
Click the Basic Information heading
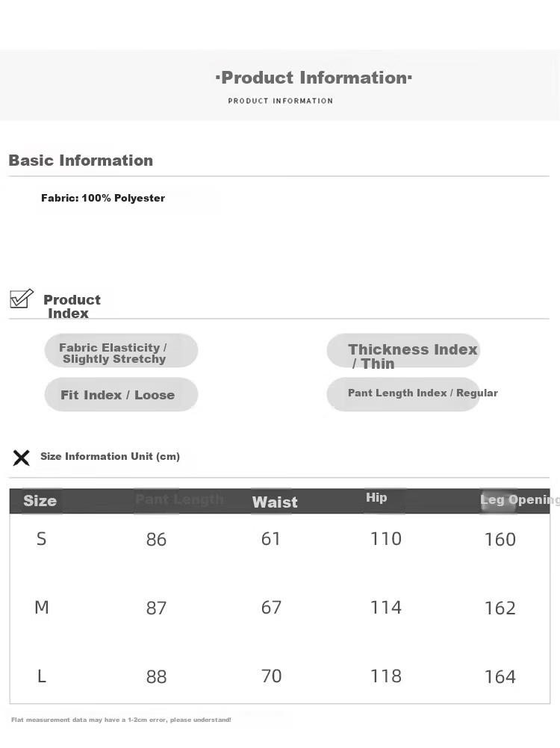pyautogui.click(x=81, y=160)
